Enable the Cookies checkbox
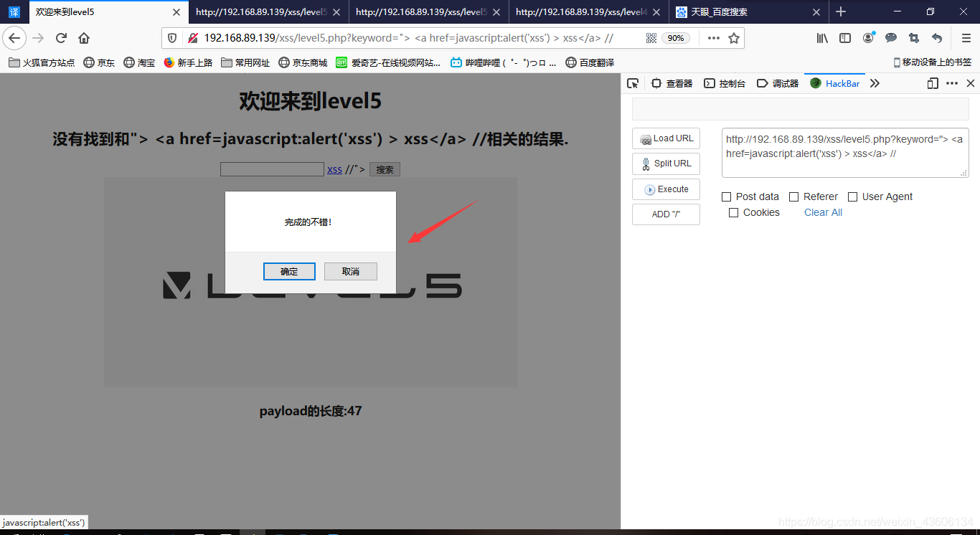980x535 pixels. (x=734, y=212)
